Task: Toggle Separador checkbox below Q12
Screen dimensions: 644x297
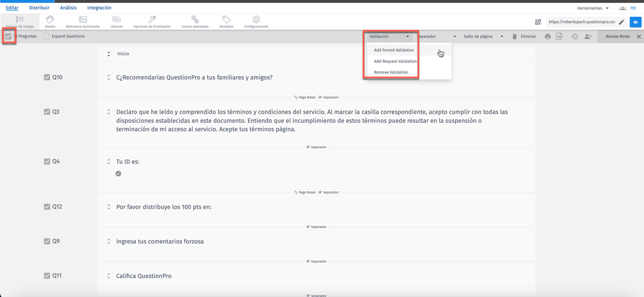Action: tap(308, 227)
